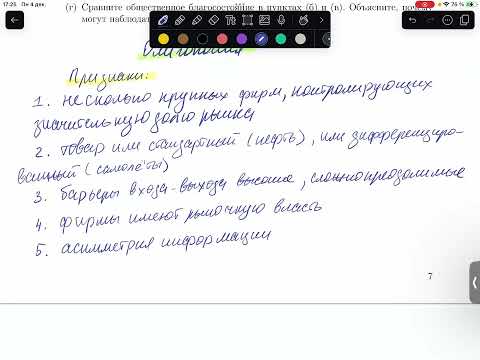The height and width of the screenshot is (360, 480).
Task: Open the more options ellipsis menu
Action: 447,20
